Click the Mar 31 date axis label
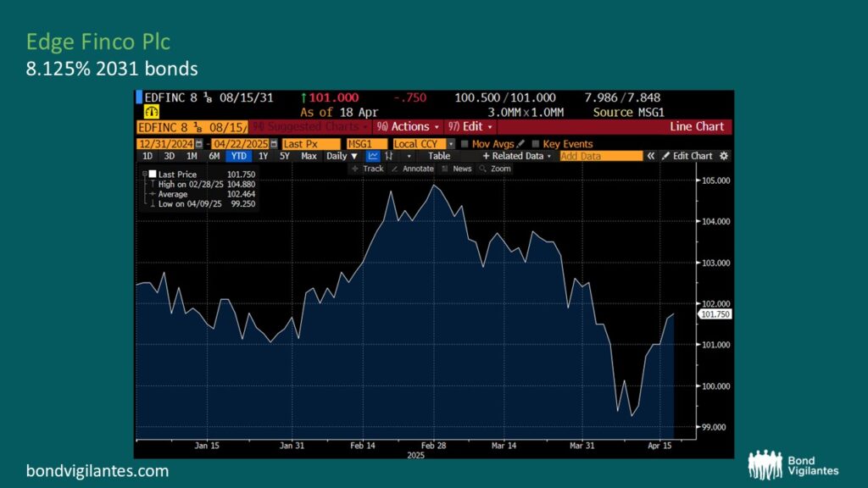The height and width of the screenshot is (488, 868). [x=581, y=446]
